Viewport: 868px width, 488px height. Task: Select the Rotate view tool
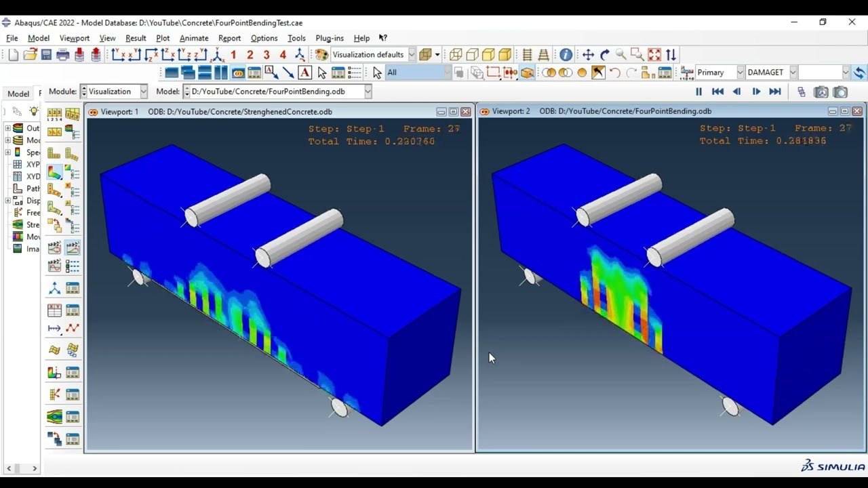pyautogui.click(x=605, y=55)
